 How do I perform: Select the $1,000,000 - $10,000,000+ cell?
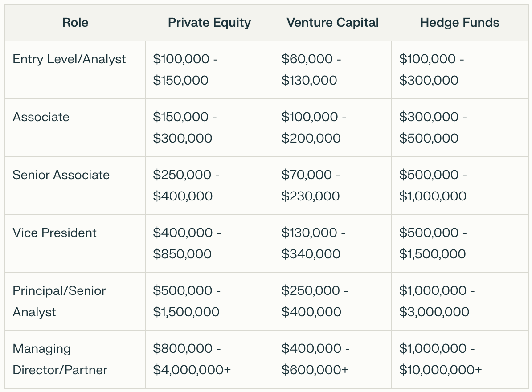[440, 359]
